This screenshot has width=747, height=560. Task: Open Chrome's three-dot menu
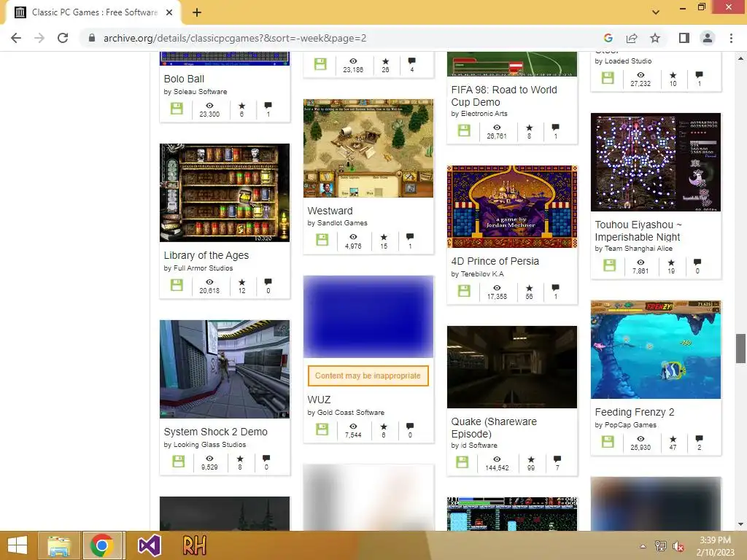[x=731, y=38]
